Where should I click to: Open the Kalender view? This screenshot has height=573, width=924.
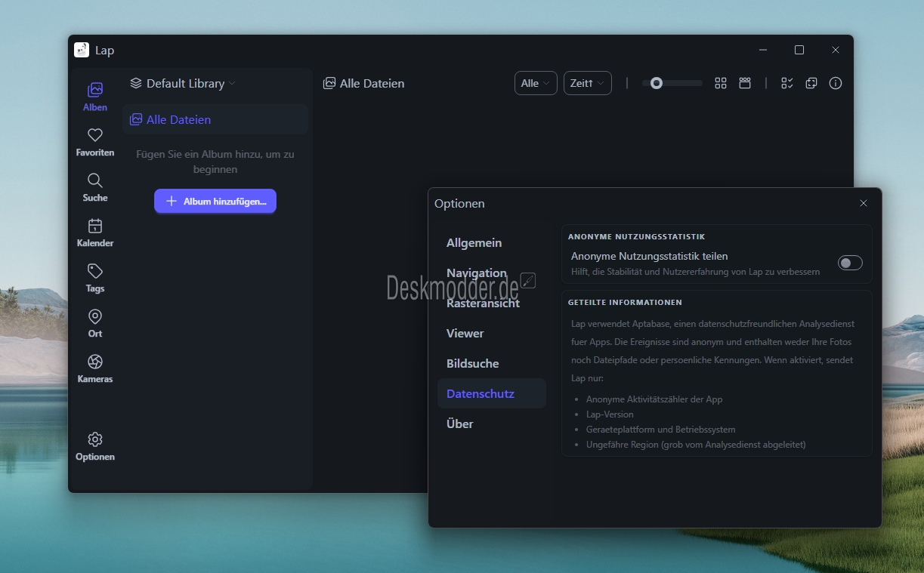pyautogui.click(x=95, y=232)
